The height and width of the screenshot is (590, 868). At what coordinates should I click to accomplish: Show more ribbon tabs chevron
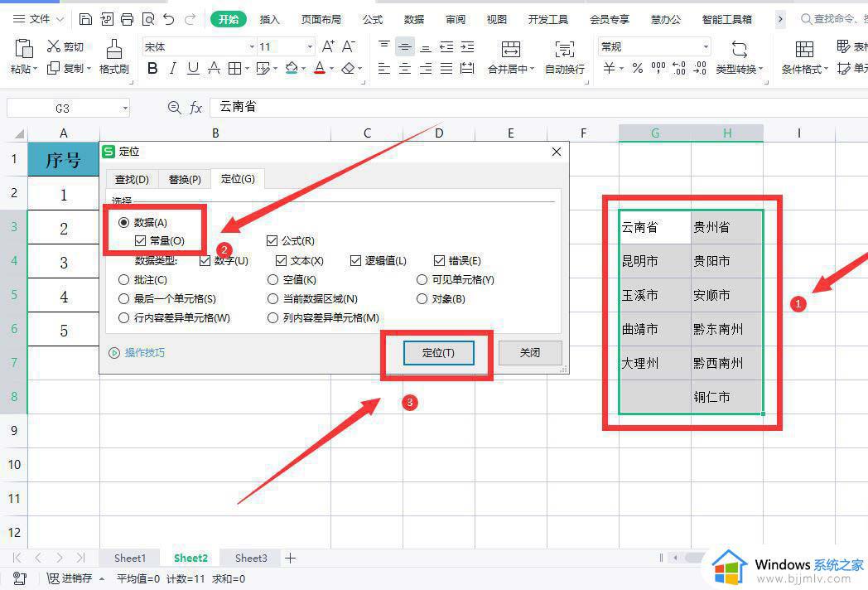780,19
